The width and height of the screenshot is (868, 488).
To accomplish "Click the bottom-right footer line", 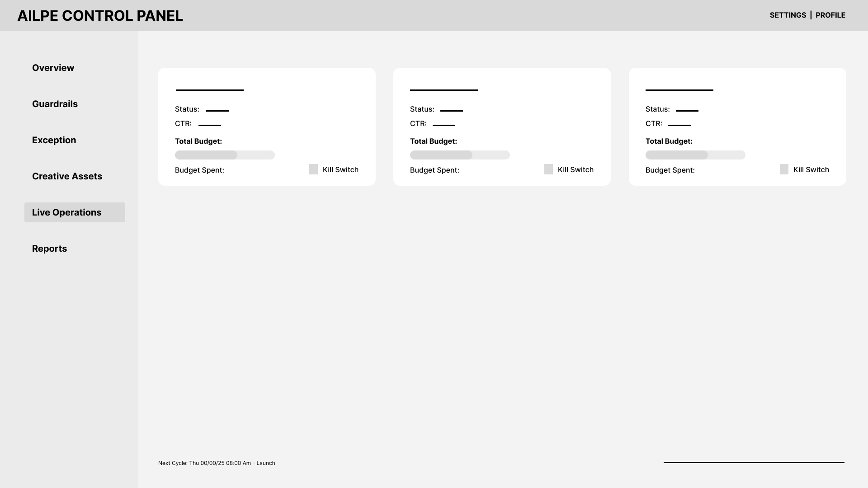I will (754, 462).
